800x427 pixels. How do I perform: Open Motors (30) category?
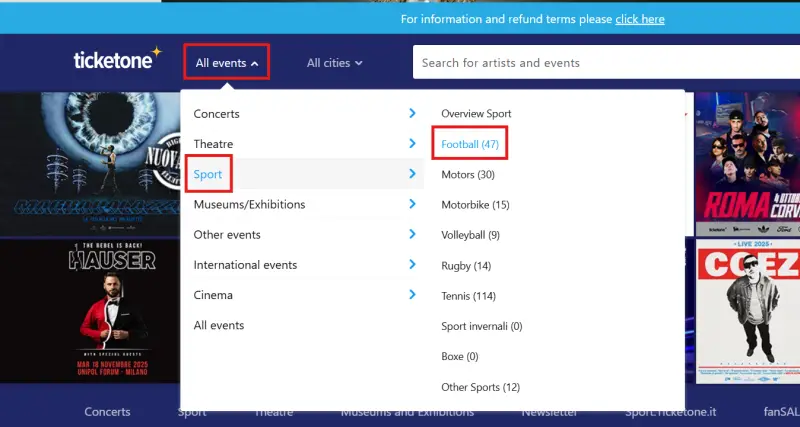(x=468, y=174)
